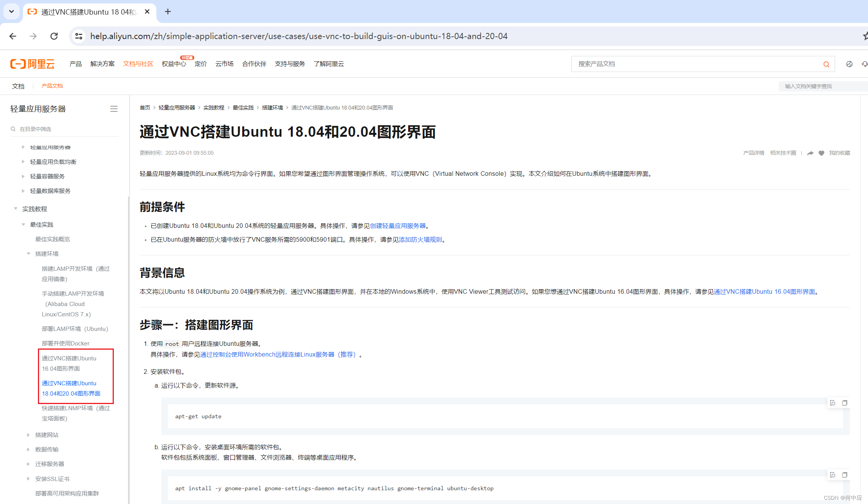Open the 创建轻量应用服务器 link
The height and width of the screenshot is (504, 868).
[x=398, y=226]
